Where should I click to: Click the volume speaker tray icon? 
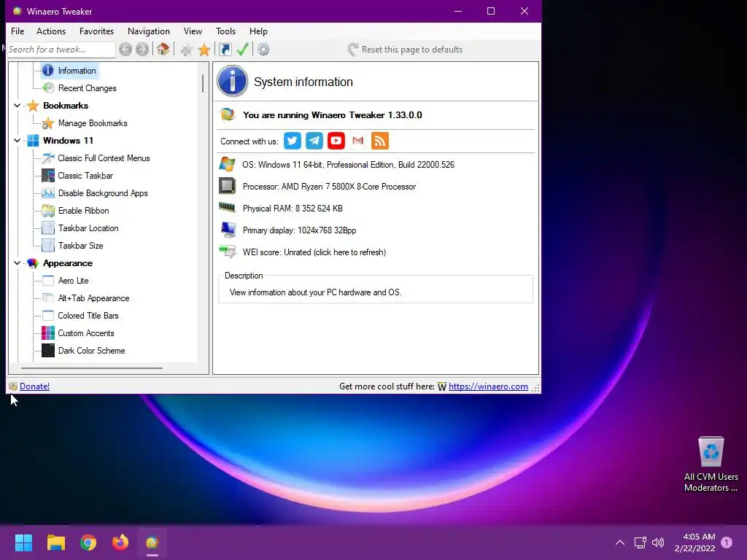pyautogui.click(x=658, y=542)
